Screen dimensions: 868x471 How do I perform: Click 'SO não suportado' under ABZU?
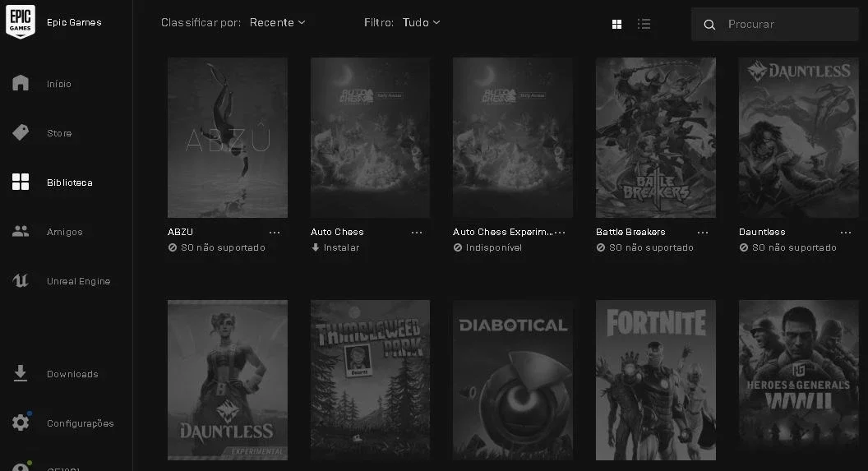click(x=223, y=247)
